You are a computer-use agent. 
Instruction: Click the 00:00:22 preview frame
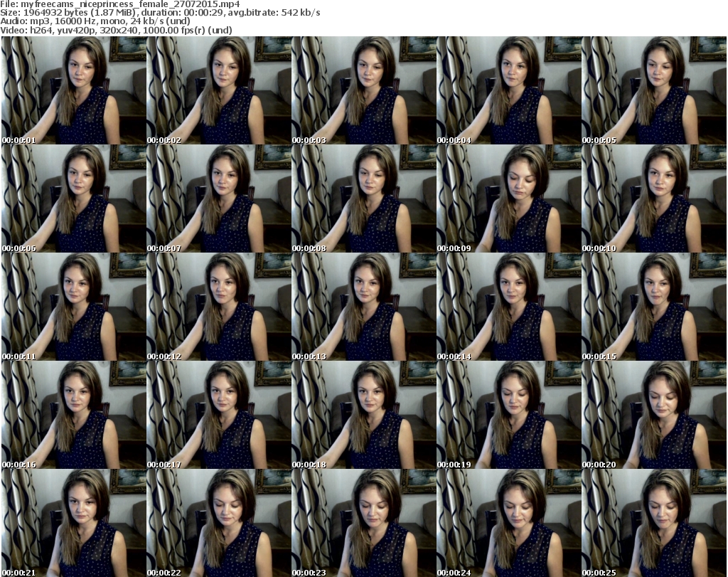[219, 523]
